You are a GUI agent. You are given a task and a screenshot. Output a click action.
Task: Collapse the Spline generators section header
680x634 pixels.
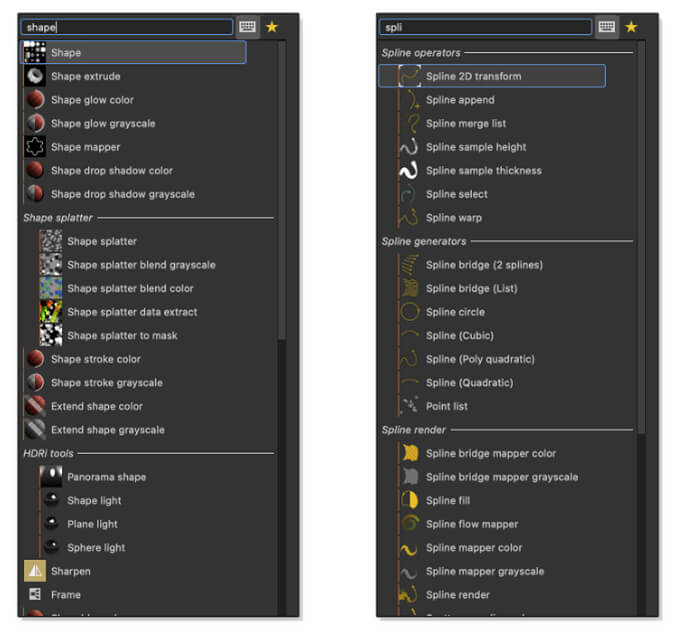coord(424,241)
